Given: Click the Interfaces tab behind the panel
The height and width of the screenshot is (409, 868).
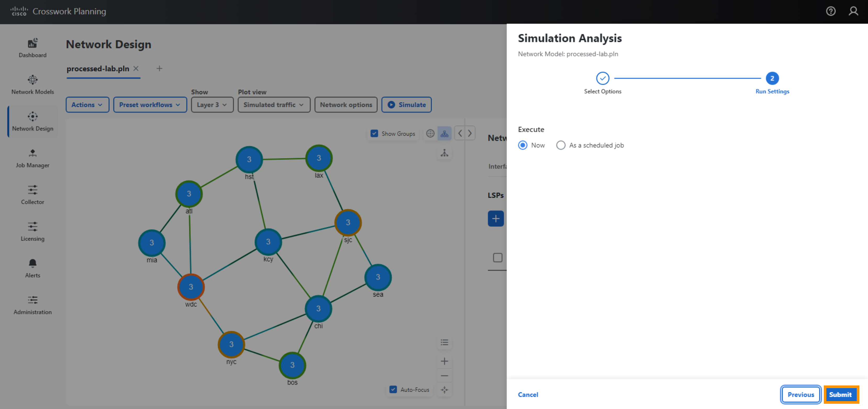Looking at the screenshot, I should (497, 167).
